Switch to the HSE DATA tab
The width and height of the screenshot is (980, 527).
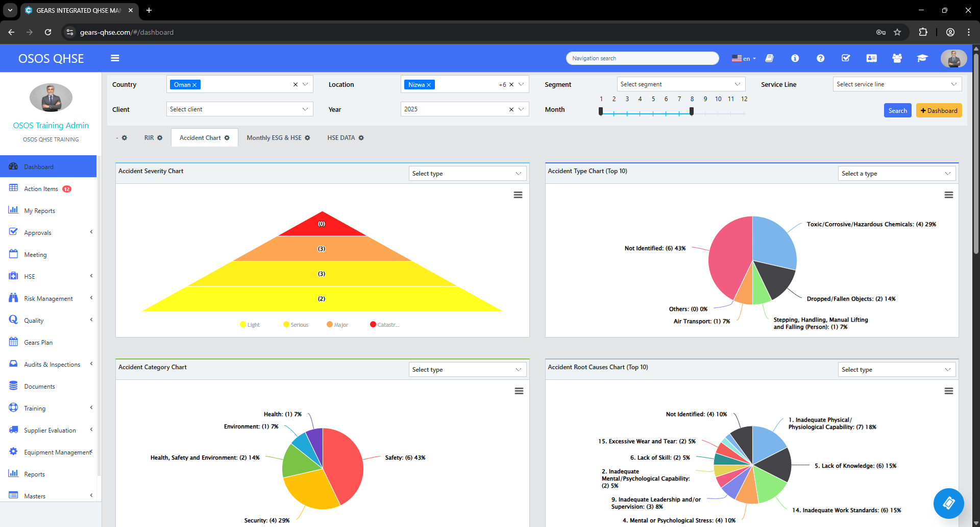(341, 137)
